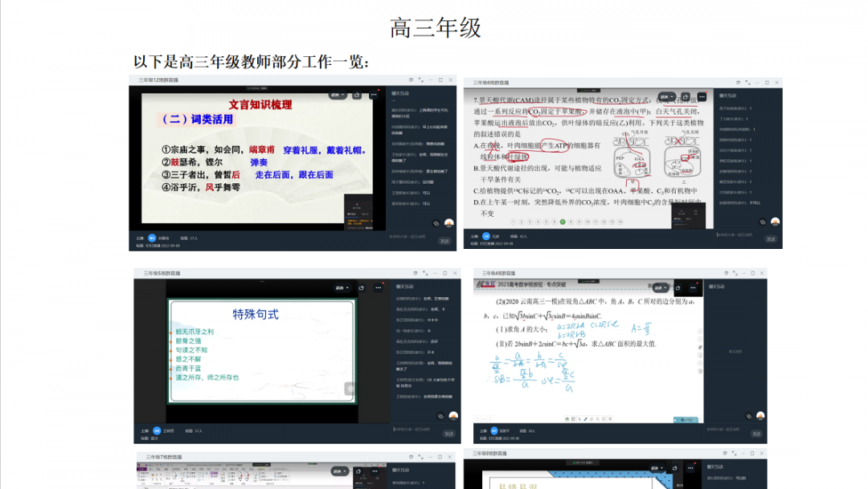The height and width of the screenshot is (489, 868).
Task: Select page 1 marker in 三年级6班群直播 slide
Action: (513, 222)
